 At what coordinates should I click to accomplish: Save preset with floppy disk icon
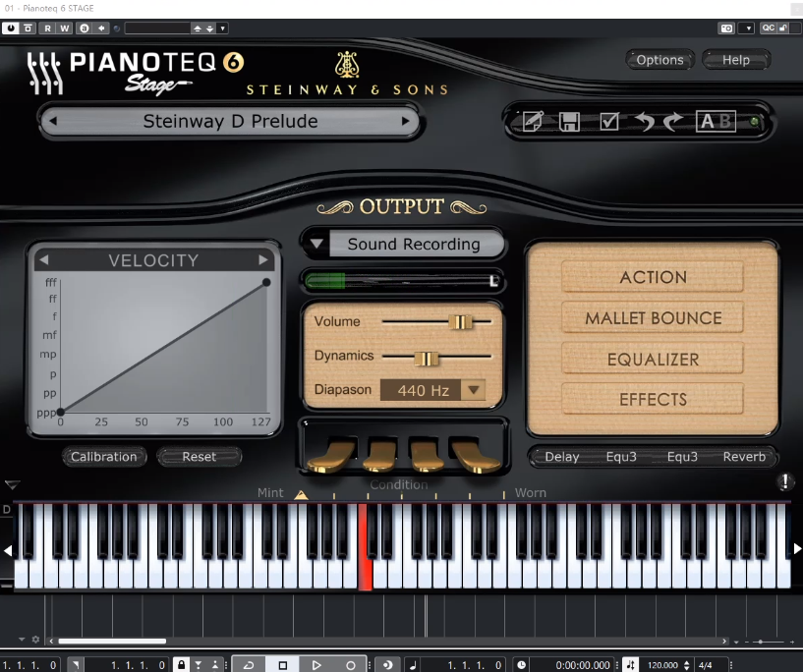click(569, 122)
